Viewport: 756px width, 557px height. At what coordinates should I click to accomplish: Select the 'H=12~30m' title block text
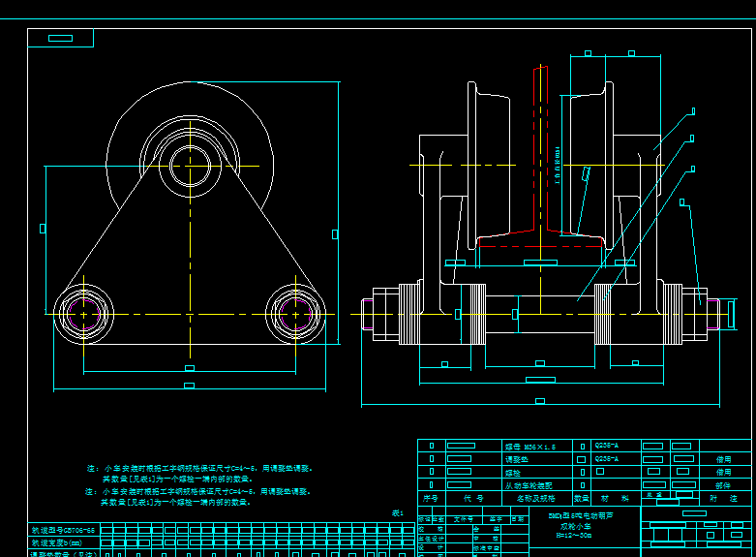[574, 536]
